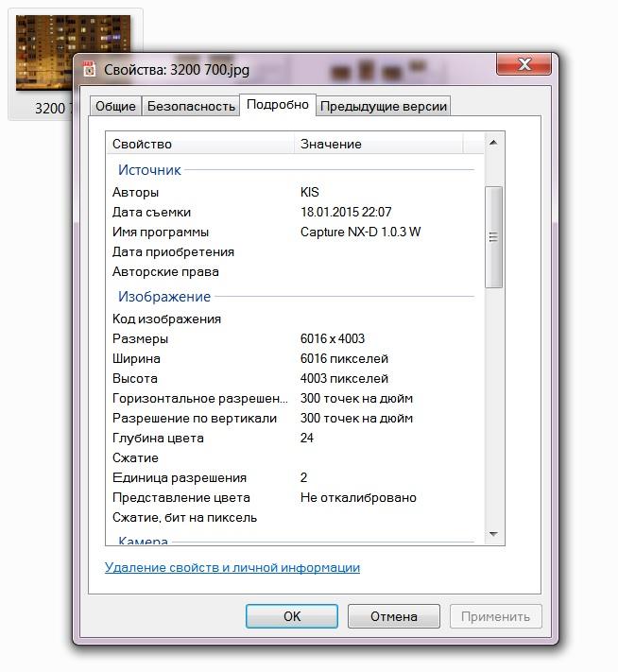Click the scroll down arrow in the details list
This screenshot has height=672, width=618.
coord(493,534)
